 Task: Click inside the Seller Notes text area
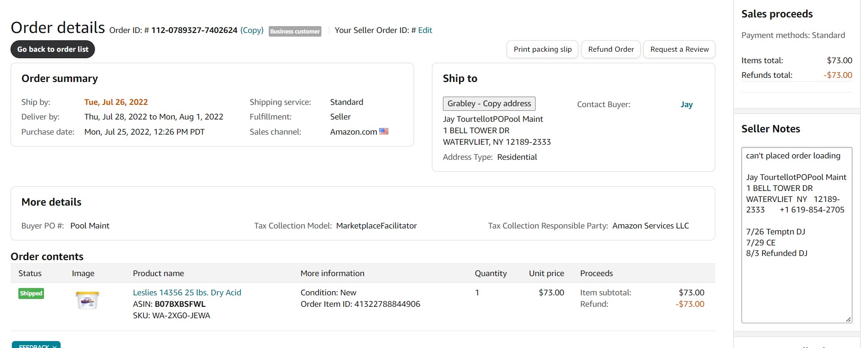click(x=796, y=235)
